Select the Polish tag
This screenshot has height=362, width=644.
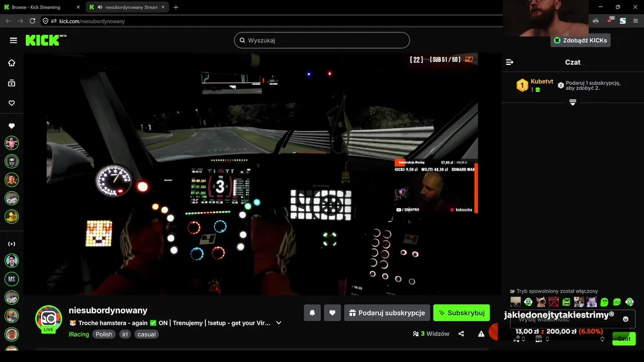pyautogui.click(x=104, y=334)
